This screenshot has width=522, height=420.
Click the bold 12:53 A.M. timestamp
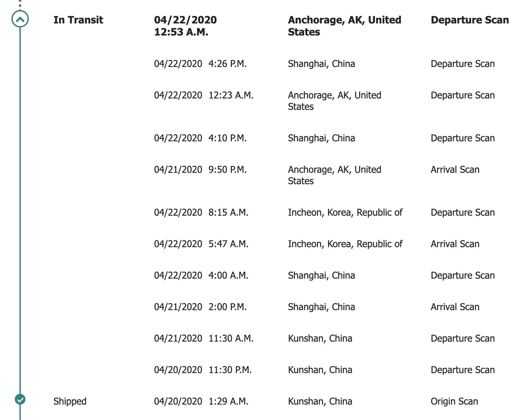[x=181, y=32]
